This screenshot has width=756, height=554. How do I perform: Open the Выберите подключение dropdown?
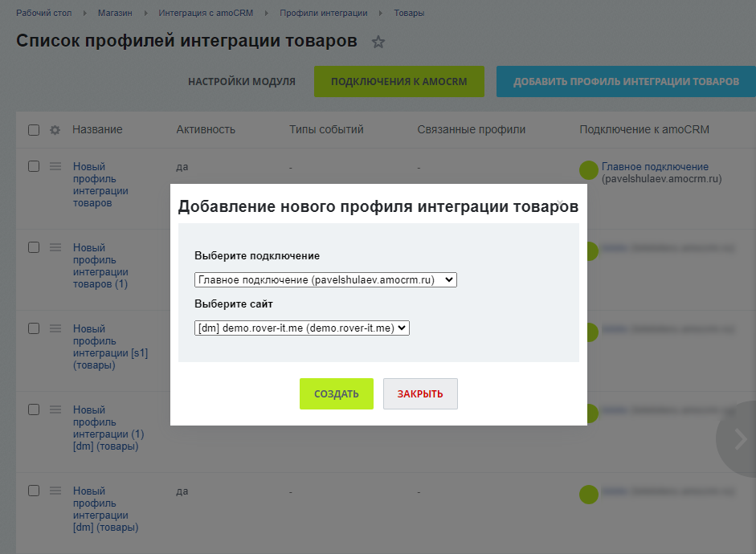click(325, 280)
